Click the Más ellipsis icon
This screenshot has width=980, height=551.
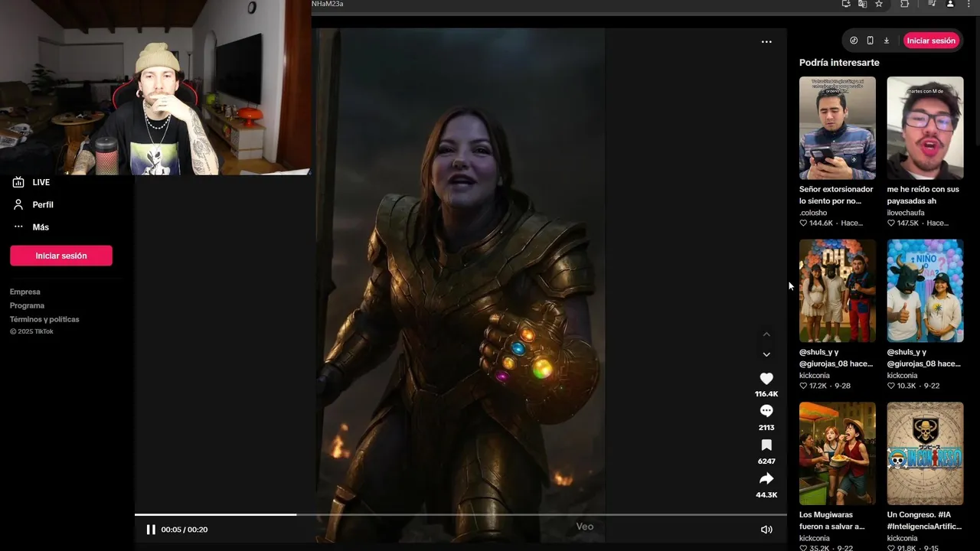pyautogui.click(x=18, y=227)
